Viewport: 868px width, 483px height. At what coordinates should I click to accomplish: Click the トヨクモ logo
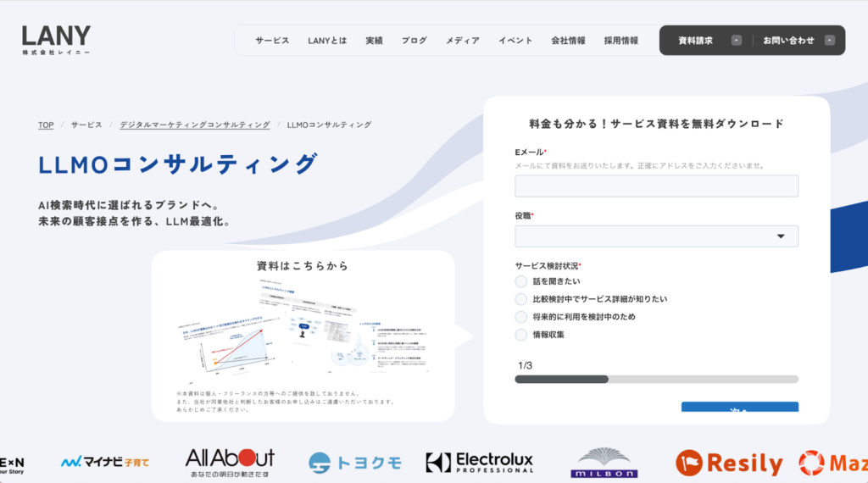pyautogui.click(x=354, y=463)
